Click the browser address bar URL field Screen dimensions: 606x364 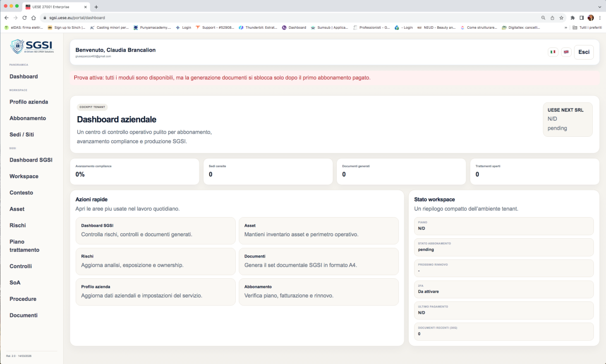[252, 17]
